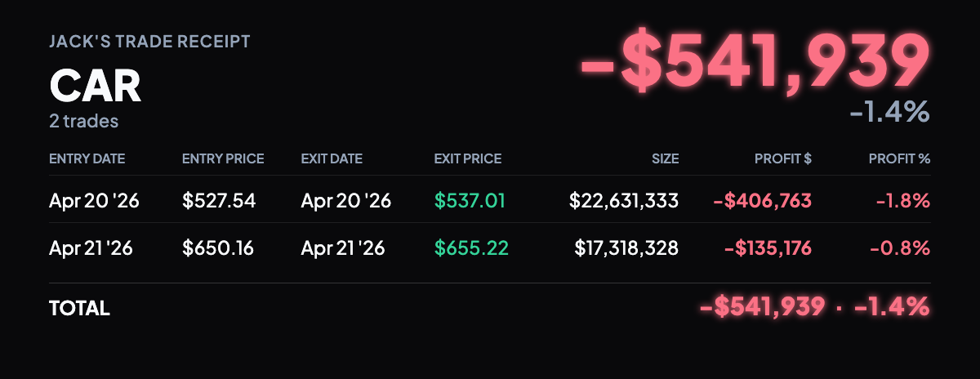Screen dimensions: 980x379
Task: Click the $650.16 entry price
Action: coord(218,247)
